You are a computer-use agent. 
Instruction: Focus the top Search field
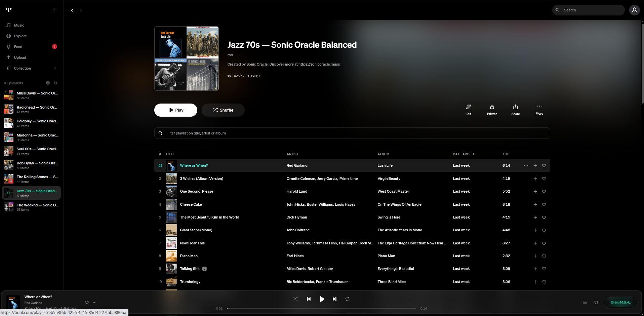point(588,10)
